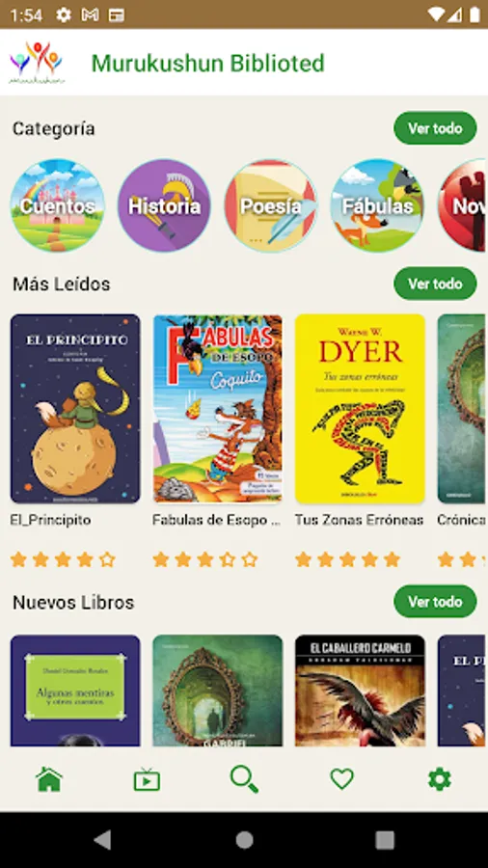The width and height of the screenshot is (488, 868).
Task: Select the Cuentos category circle
Action: coord(58,205)
